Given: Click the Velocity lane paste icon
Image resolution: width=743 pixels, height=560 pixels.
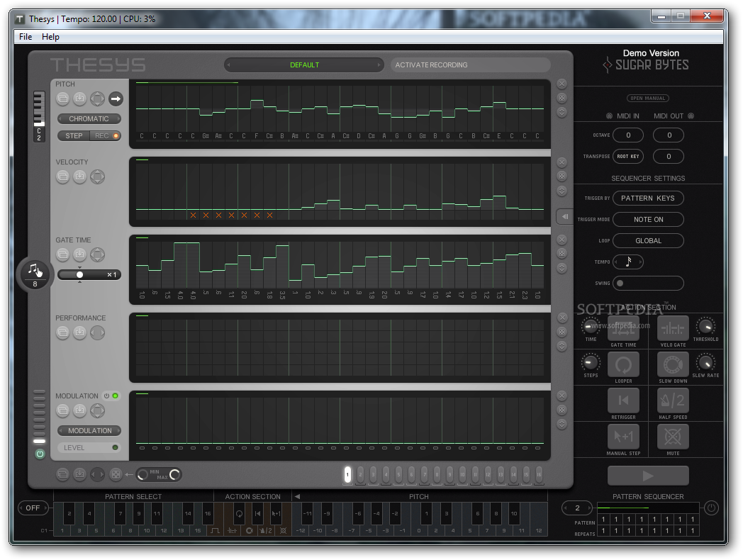Looking at the screenshot, I should (x=79, y=177).
